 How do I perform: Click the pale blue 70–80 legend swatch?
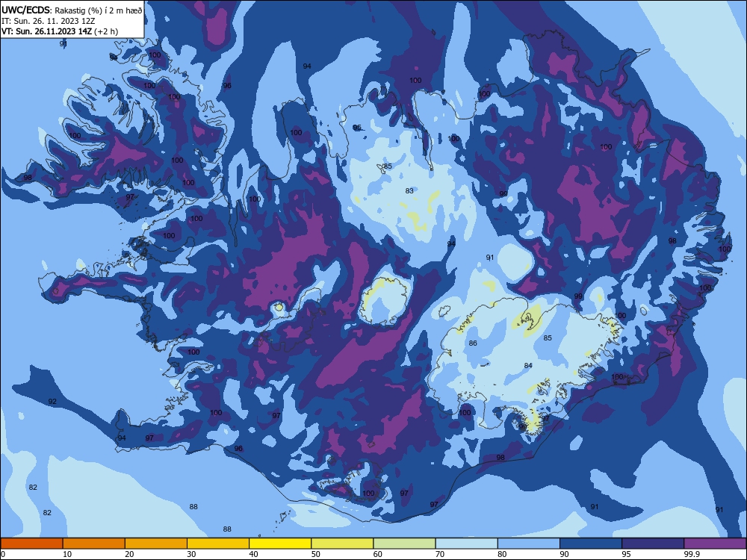(x=467, y=544)
